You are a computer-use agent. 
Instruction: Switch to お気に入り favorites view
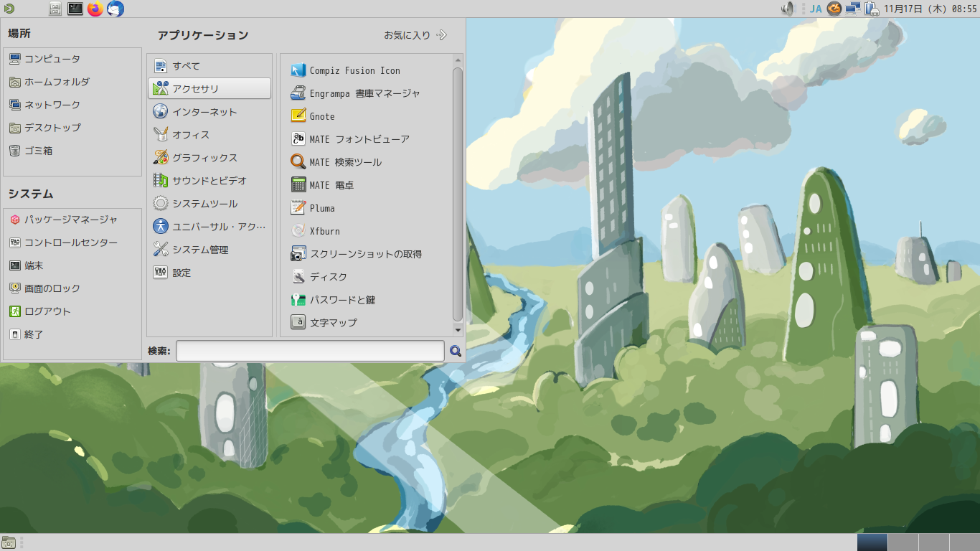415,34
